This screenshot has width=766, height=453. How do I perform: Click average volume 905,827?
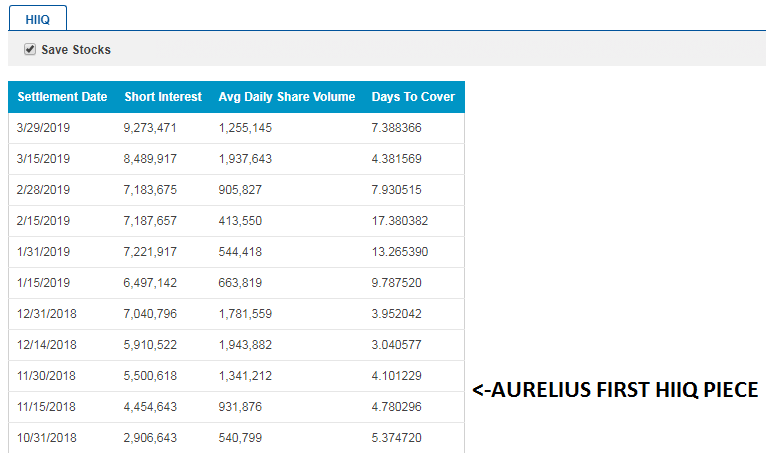point(240,190)
